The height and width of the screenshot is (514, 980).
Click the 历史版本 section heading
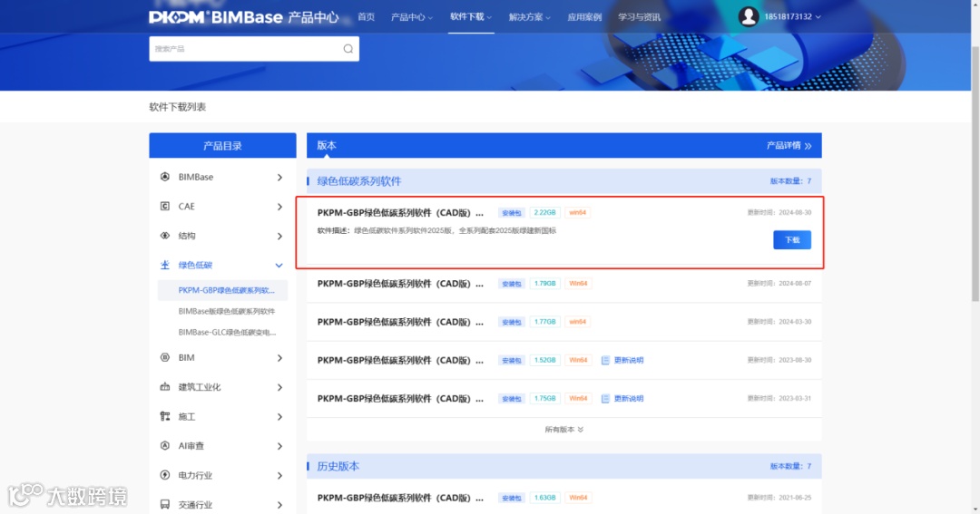338,467
